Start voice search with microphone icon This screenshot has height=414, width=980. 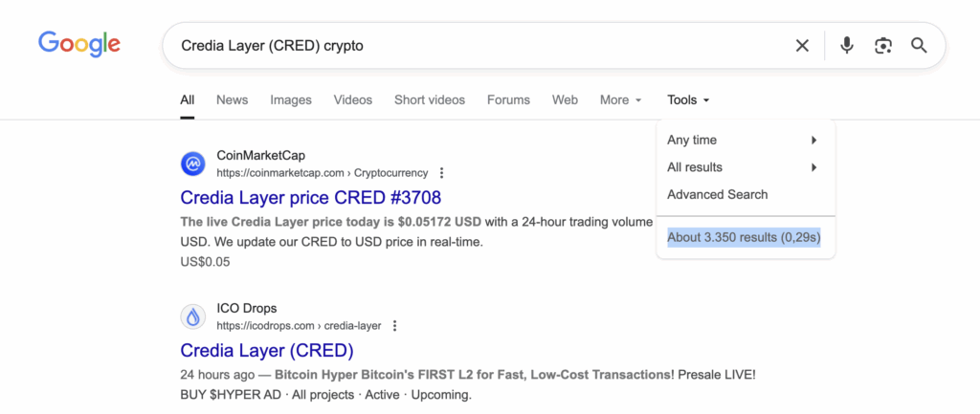[846, 45]
